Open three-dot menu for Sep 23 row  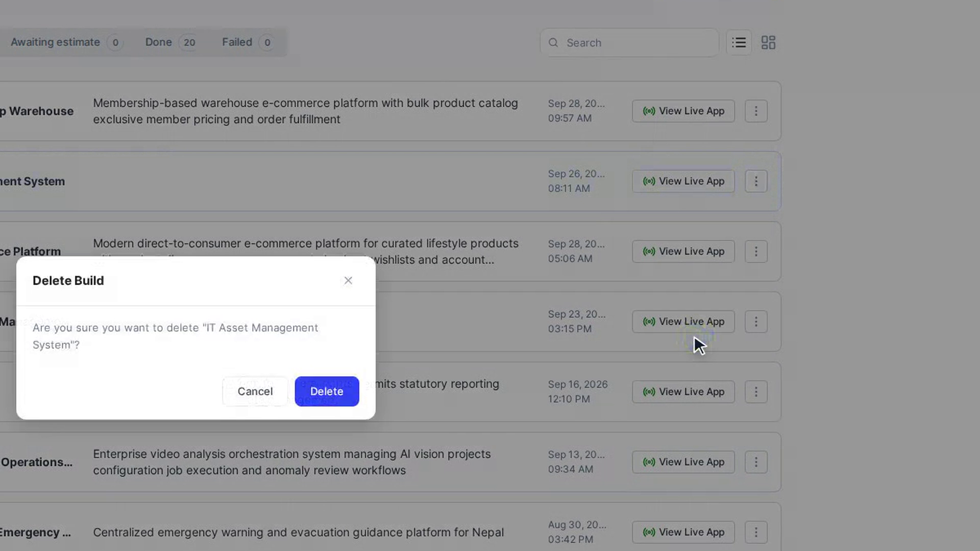tap(756, 321)
